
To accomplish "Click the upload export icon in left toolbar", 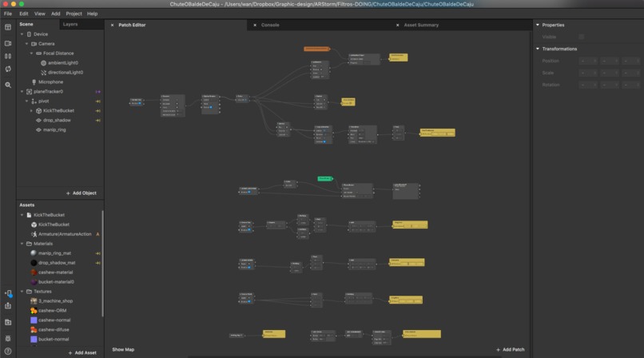I will click(8, 306).
